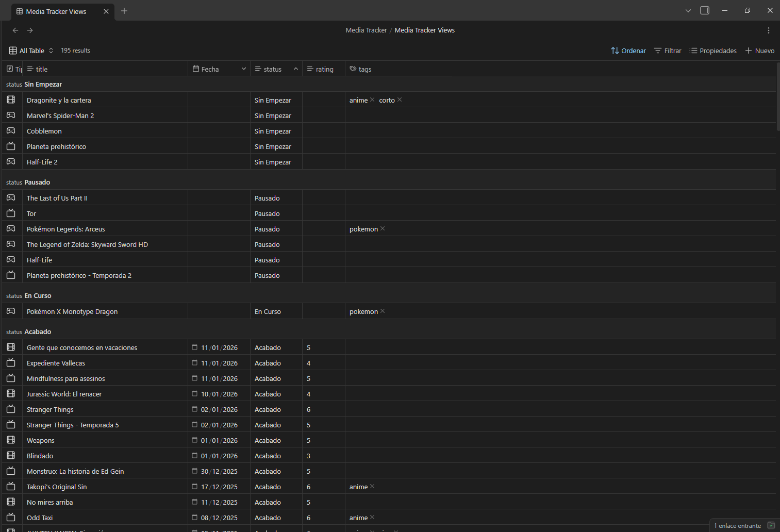Click the film icon next to "Dragonite y la cartera"
Screen dimensions: 780x532
coord(11,99)
